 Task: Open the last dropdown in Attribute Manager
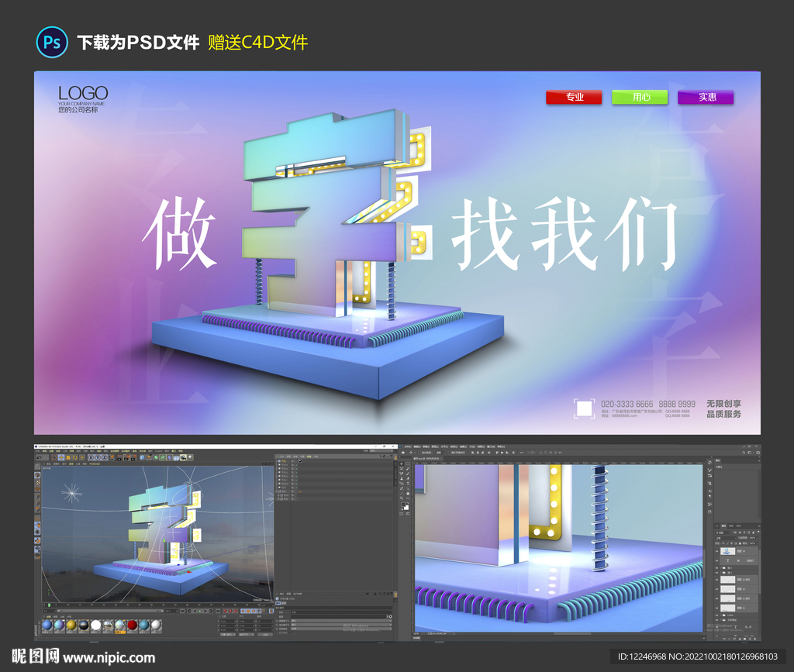pos(341,629)
